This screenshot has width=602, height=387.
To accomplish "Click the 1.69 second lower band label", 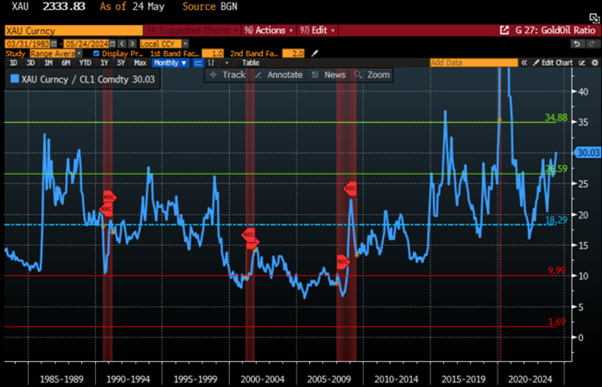I will 557,322.
